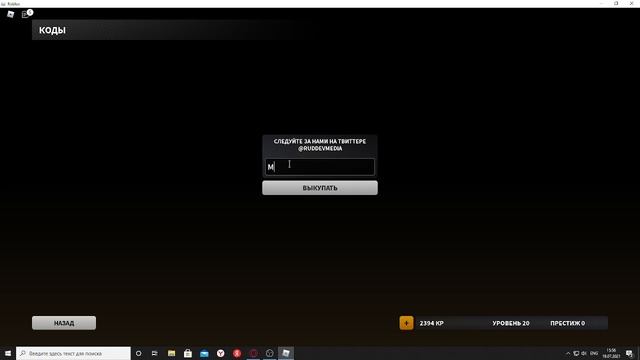Open the dark red ring taskbar app
This screenshot has width=640, height=360.
(253, 353)
